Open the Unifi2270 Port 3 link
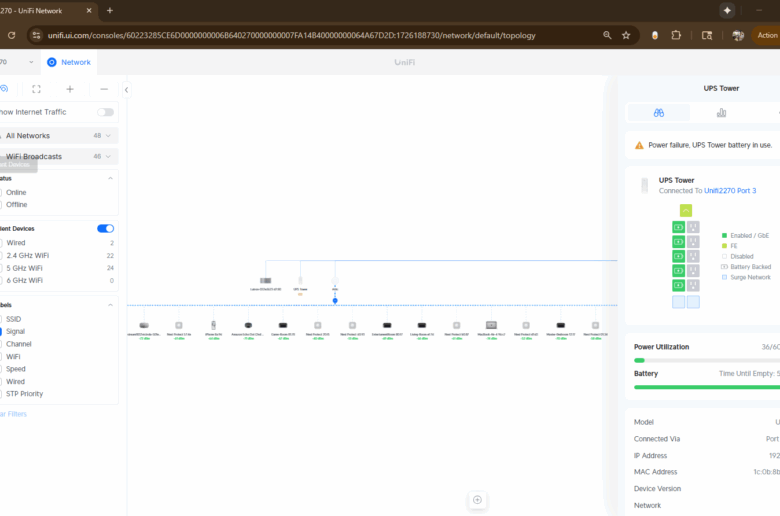The image size is (780, 516). tap(730, 190)
